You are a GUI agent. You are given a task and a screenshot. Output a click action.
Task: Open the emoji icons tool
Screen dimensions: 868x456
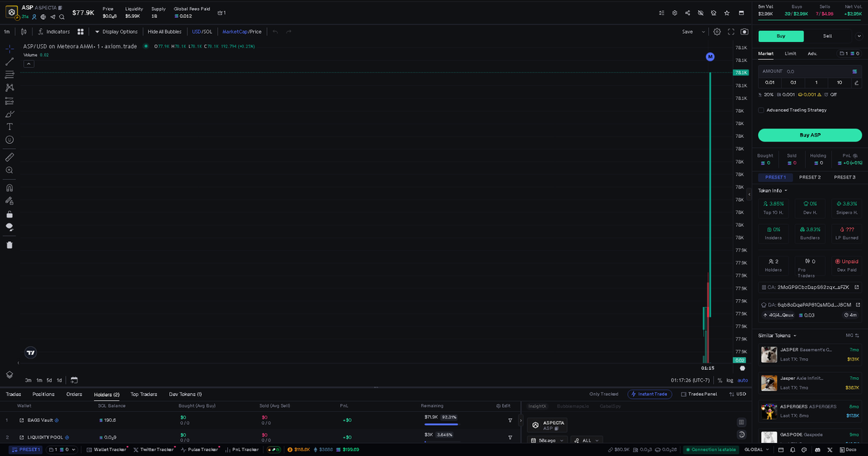tap(9, 139)
